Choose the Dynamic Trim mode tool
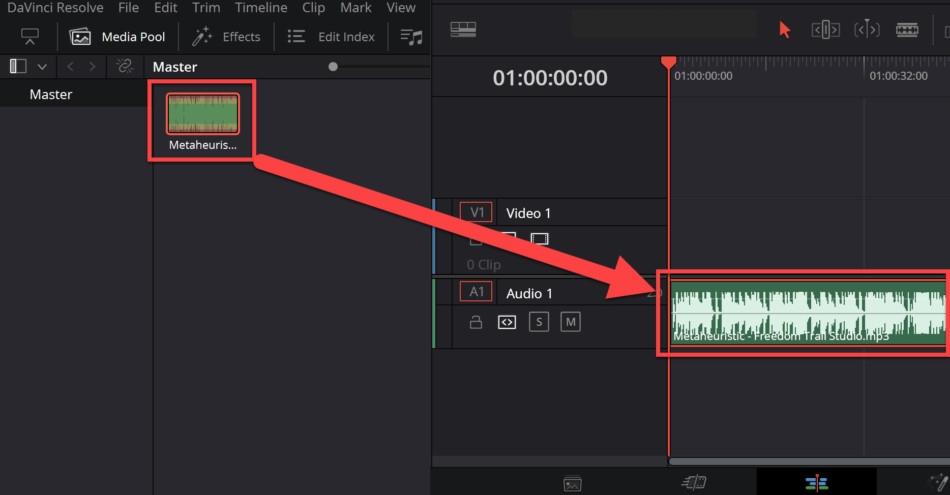This screenshot has width=950, height=495. (867, 29)
